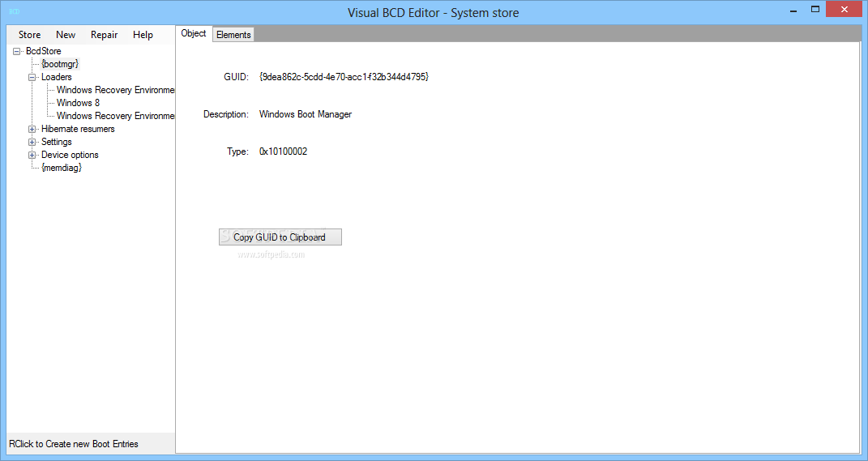Maximize the Visual BCD Editor window

tap(815, 10)
